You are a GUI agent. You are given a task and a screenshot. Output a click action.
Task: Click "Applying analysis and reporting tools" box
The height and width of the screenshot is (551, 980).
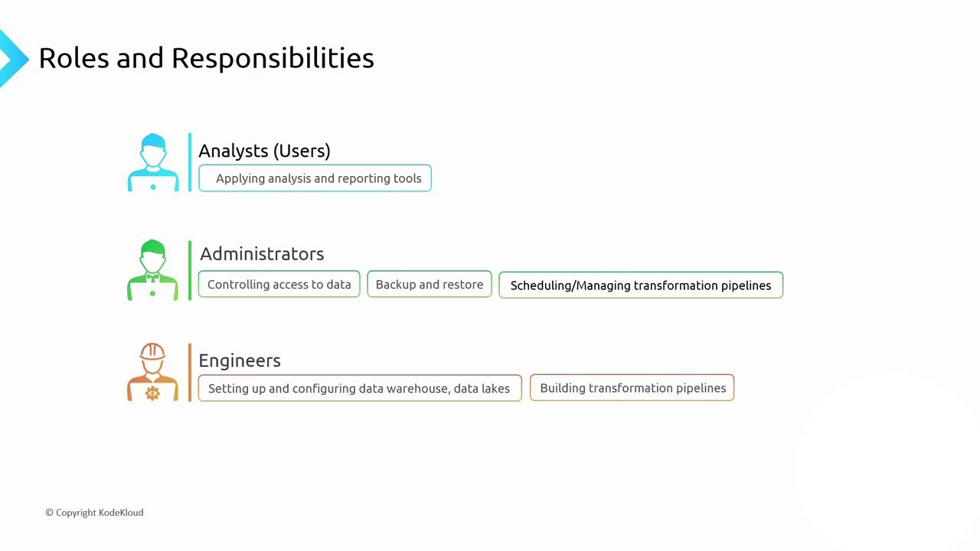[315, 178]
